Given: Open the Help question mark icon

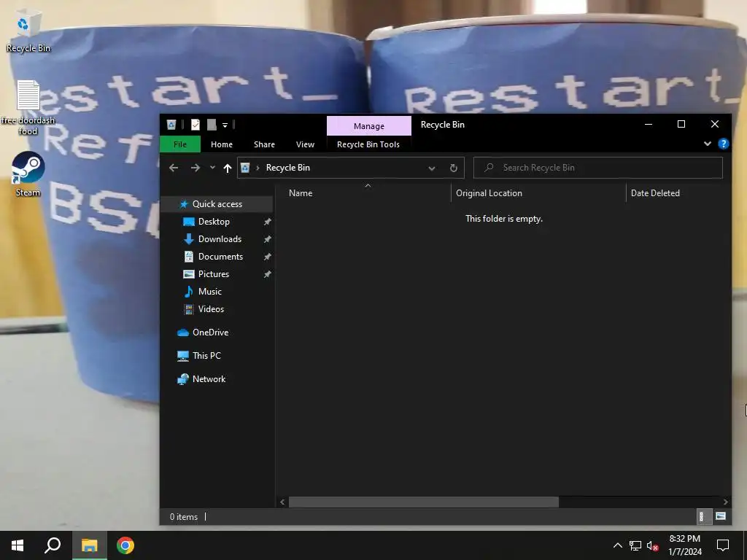Looking at the screenshot, I should [723, 144].
